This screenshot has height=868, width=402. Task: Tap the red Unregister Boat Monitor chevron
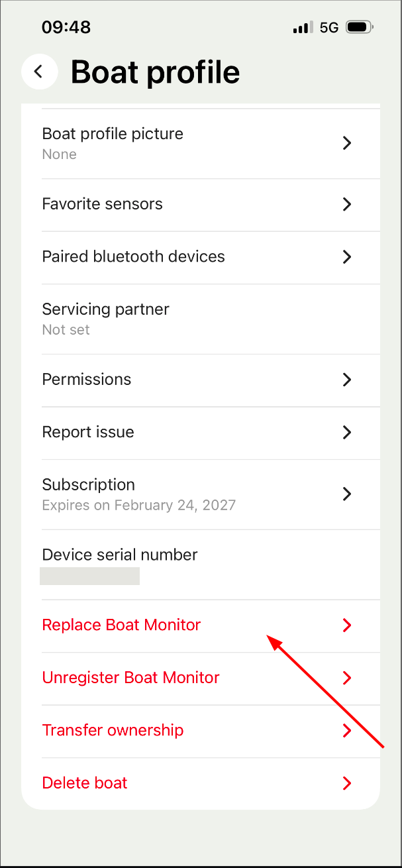(x=346, y=678)
